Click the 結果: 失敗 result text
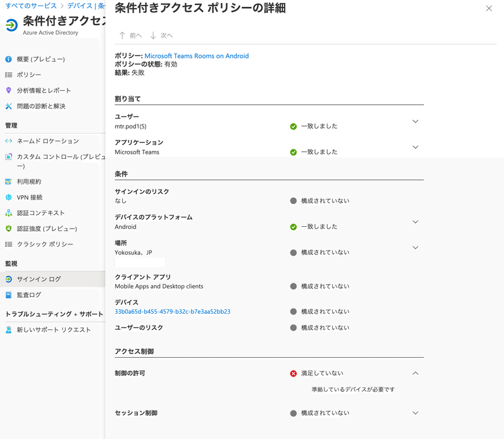This screenshot has height=439, width=504. [130, 72]
